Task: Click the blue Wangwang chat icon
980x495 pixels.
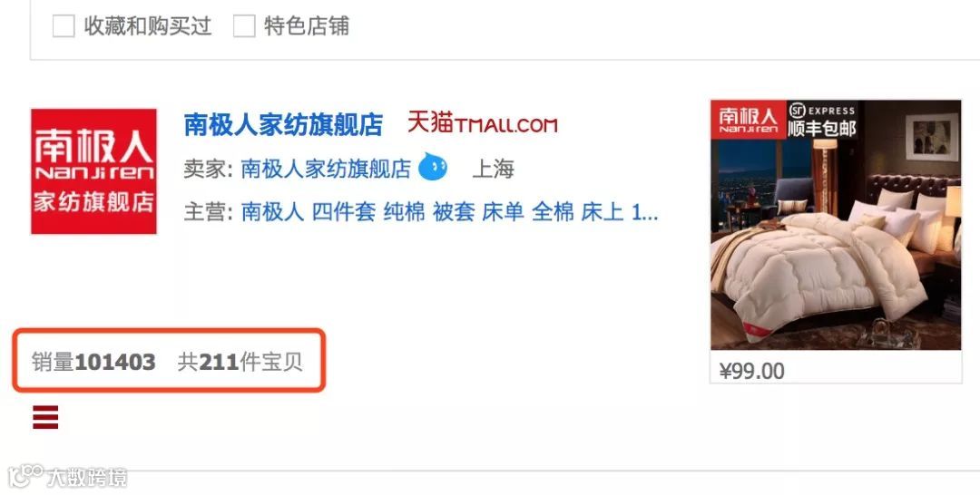Action: 433,167
